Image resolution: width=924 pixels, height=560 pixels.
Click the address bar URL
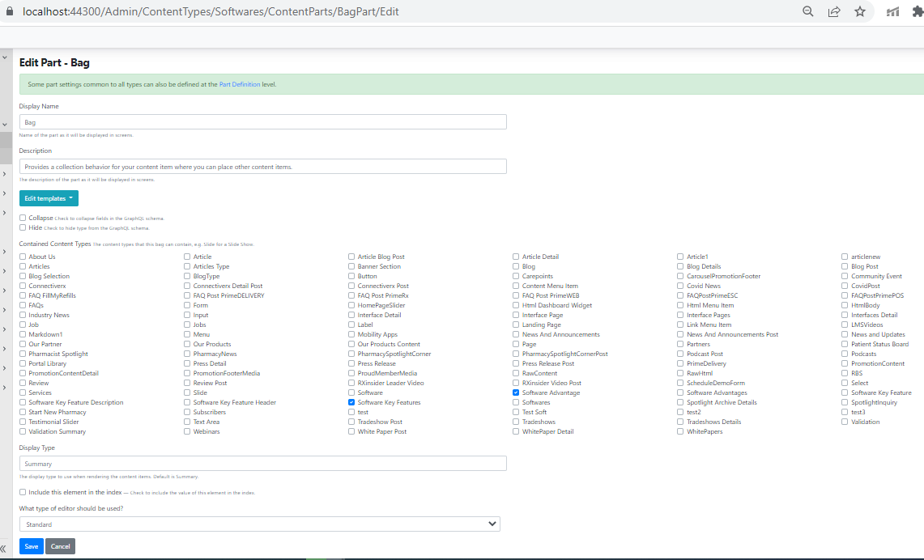click(211, 11)
